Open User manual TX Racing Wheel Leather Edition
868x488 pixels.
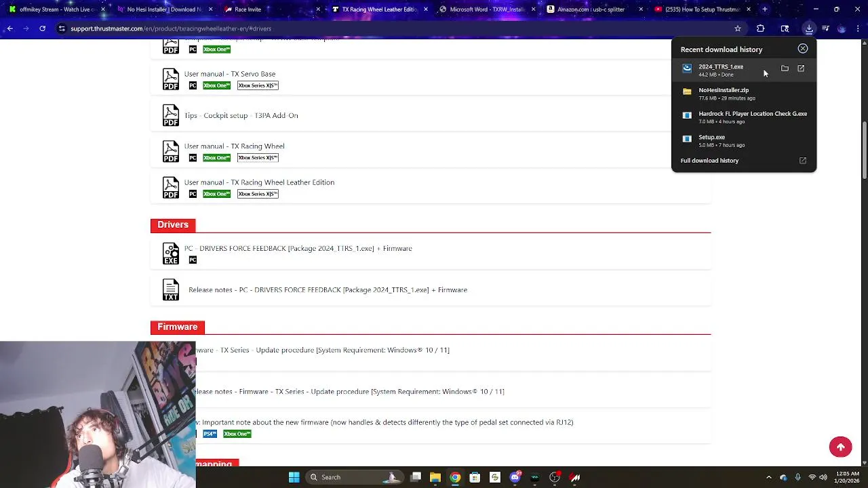259,182
